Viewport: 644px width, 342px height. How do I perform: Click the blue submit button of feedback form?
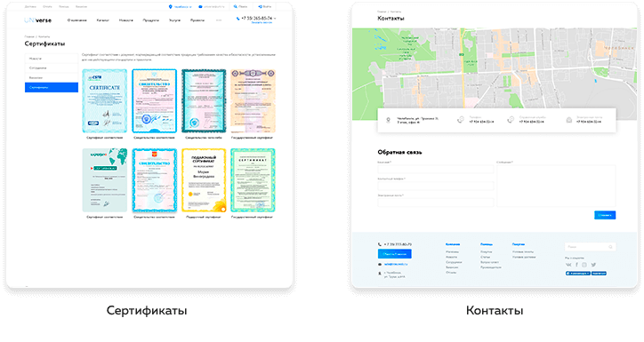tap(605, 215)
